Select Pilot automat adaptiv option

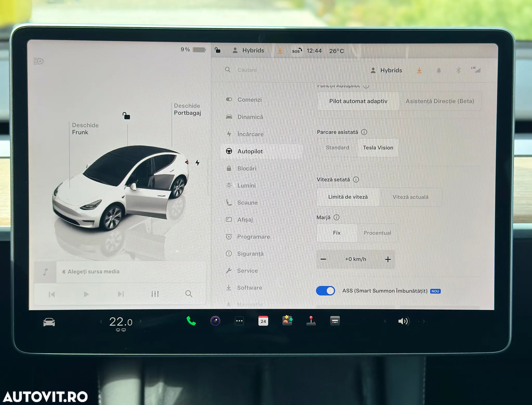(358, 101)
